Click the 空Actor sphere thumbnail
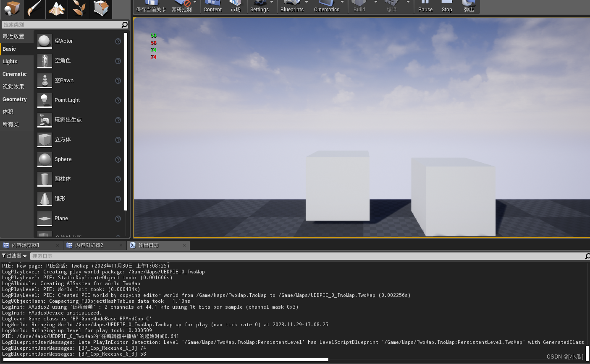Screen dimensions: 590x364 45,41
